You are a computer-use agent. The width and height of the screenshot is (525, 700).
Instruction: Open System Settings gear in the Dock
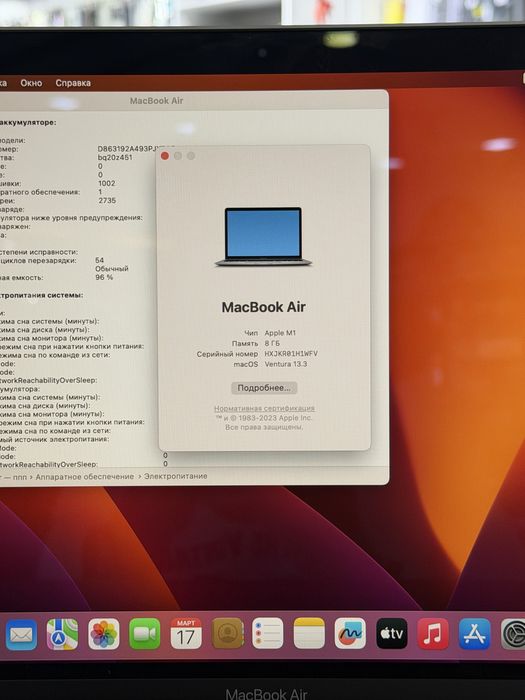click(513, 633)
